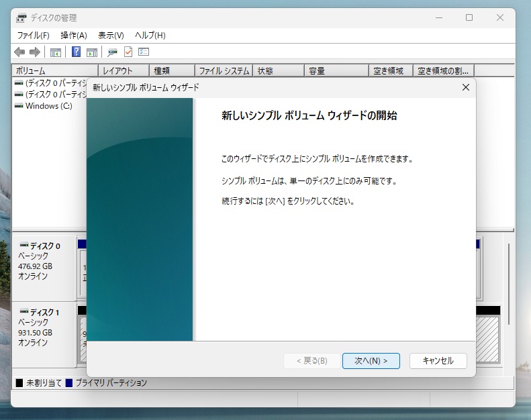Click the 476.92 GB disk size text
The image size is (531, 420).
35,266
